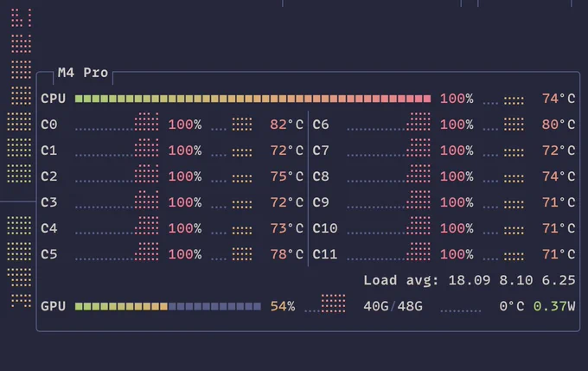Click the C3 100% usage value
Viewport: 588px width, 371px height.
click(185, 202)
